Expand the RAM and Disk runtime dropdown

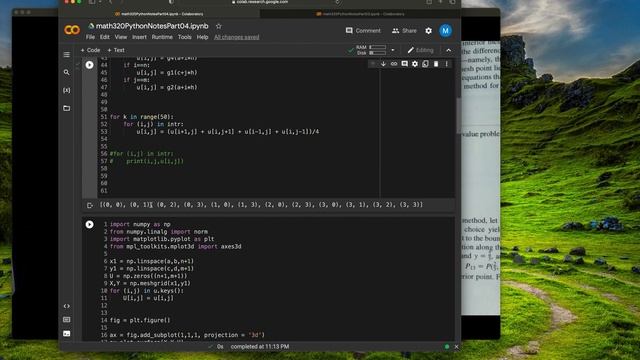click(393, 50)
